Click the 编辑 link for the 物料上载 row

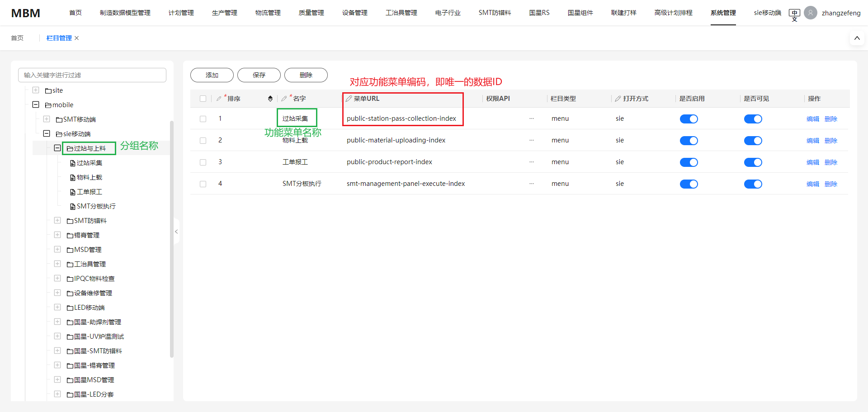tap(812, 140)
